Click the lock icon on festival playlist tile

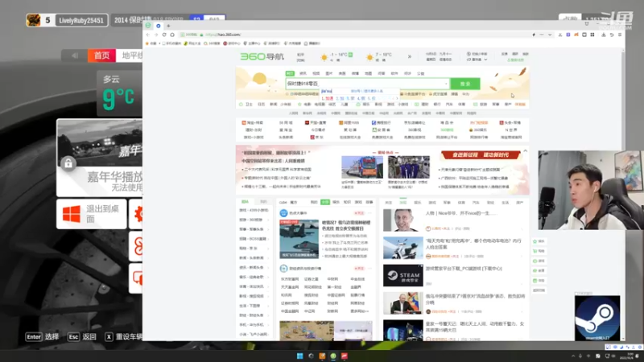68,163
